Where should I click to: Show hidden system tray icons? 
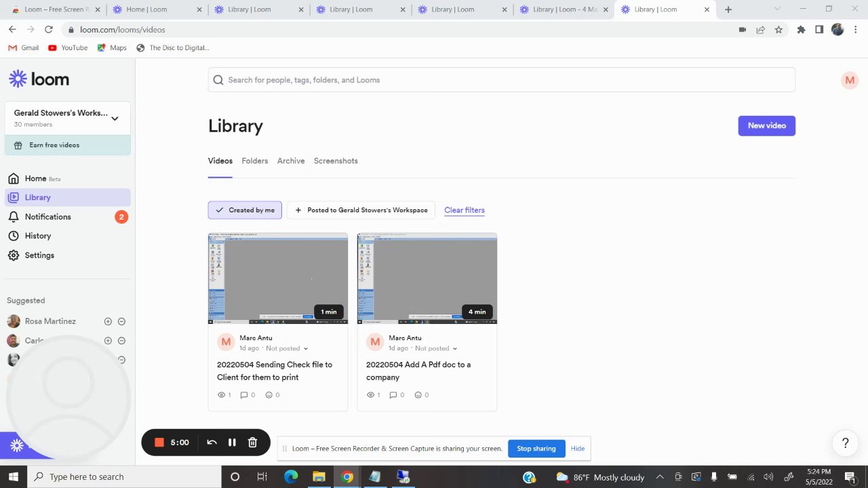tap(660, 477)
